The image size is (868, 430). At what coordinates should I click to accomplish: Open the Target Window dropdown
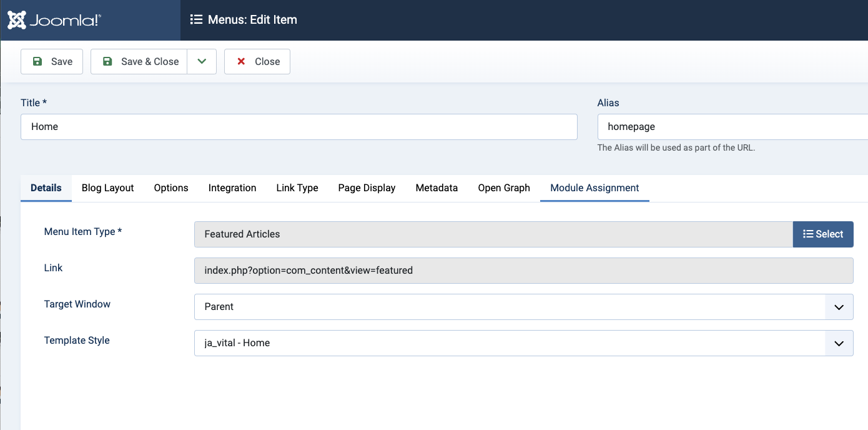pyautogui.click(x=523, y=307)
